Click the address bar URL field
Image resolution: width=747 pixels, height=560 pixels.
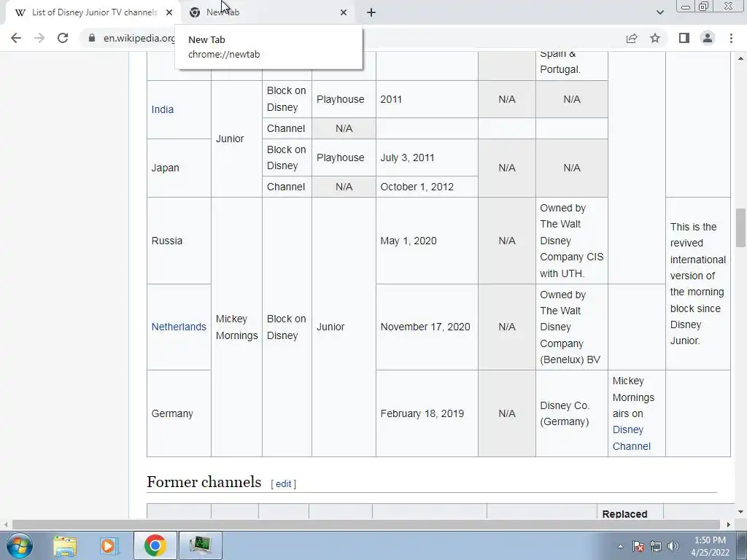pyautogui.click(x=139, y=38)
